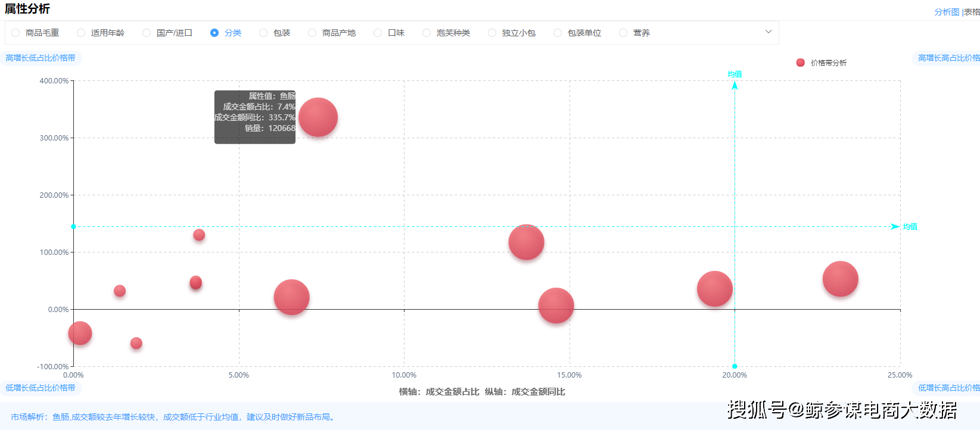Image resolution: width=980 pixels, height=430 pixels.
Task: Switch to the 表格 table view
Action: 972,12
